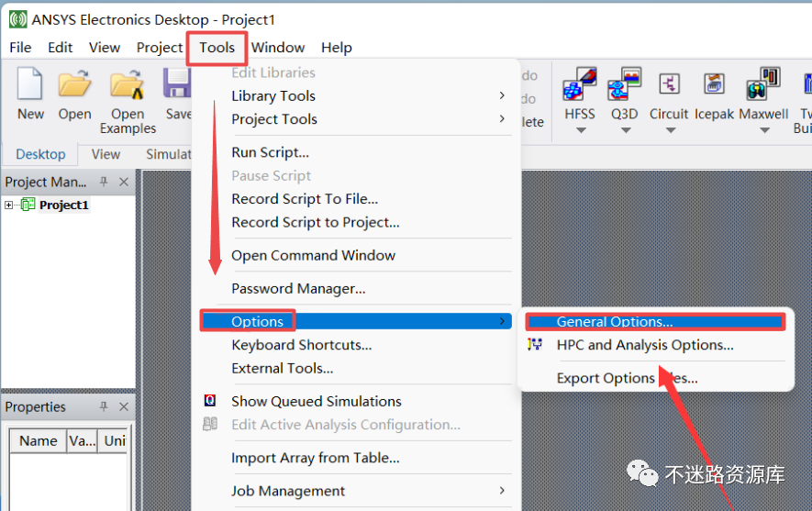Open Examples folder icon
This screenshot has height=511, width=812.
[x=127, y=83]
